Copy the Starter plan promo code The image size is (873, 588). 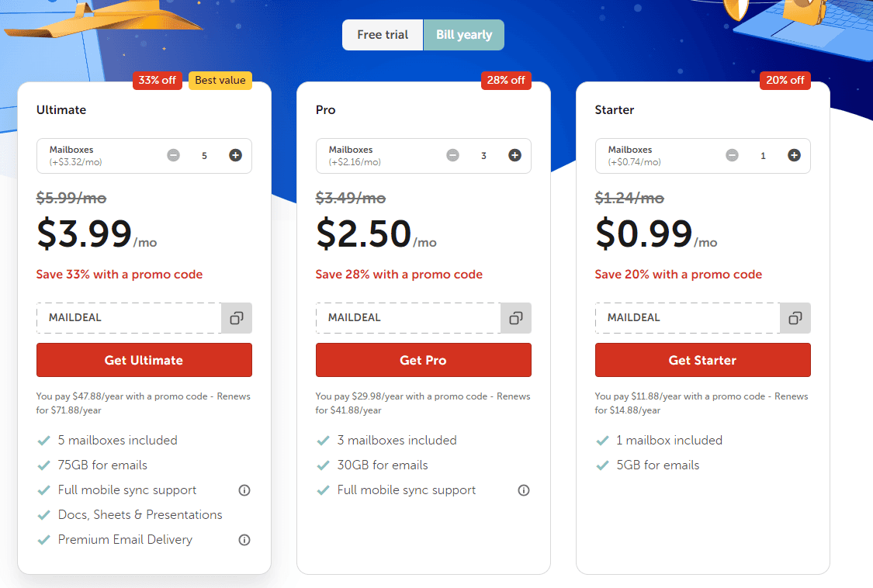tap(795, 317)
